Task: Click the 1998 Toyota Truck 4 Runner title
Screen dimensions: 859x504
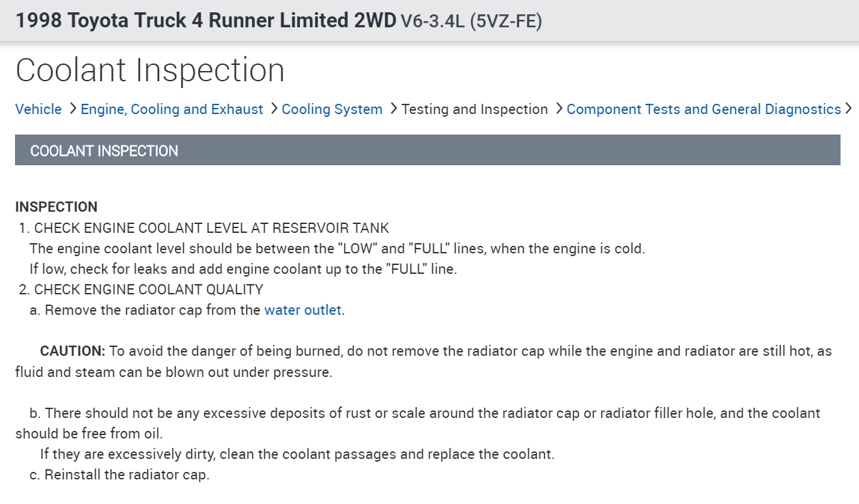Action: [206, 21]
